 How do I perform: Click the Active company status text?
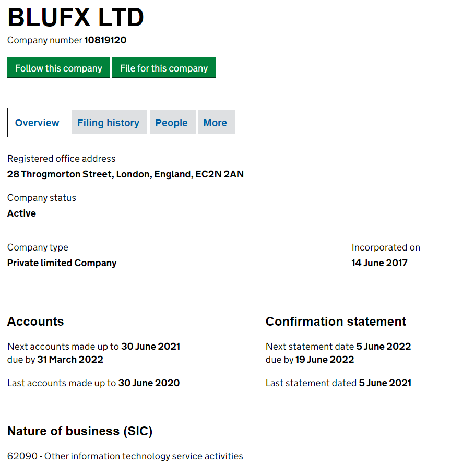[21, 213]
